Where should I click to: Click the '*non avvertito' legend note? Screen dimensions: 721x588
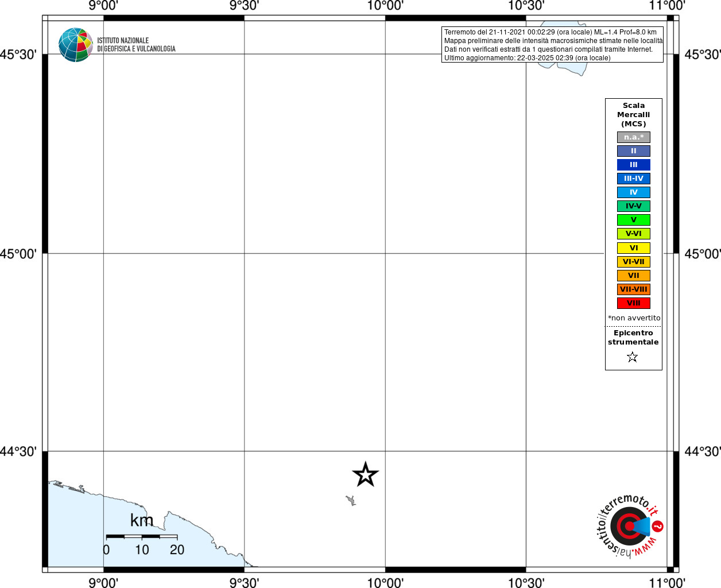(x=634, y=318)
